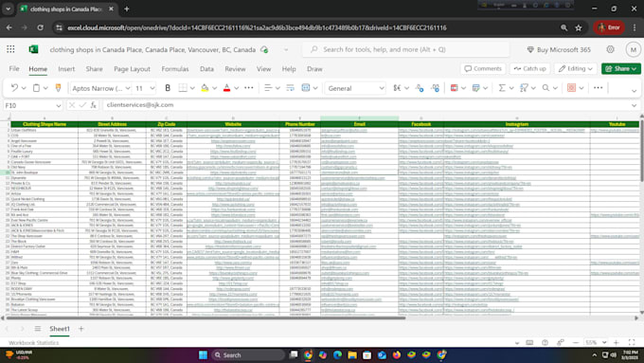The height and width of the screenshot is (363, 644).
Task: Switch to the Insert tab
Action: pos(66,68)
